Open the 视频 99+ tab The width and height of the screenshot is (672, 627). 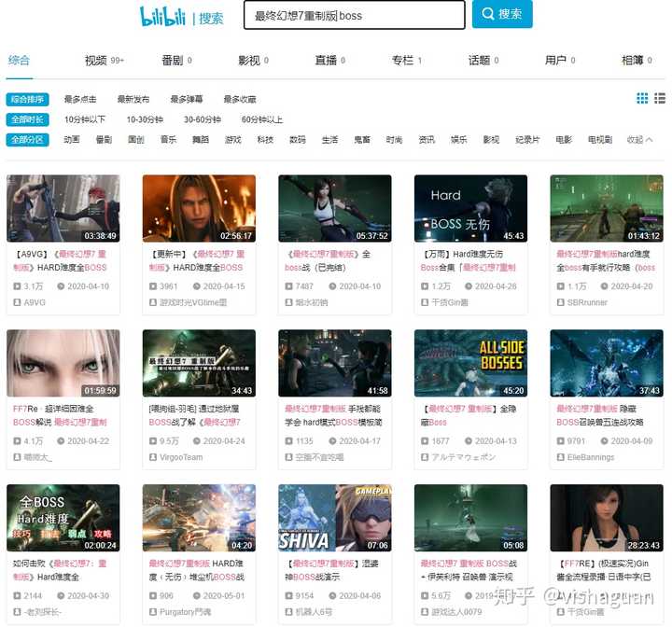pos(105,61)
